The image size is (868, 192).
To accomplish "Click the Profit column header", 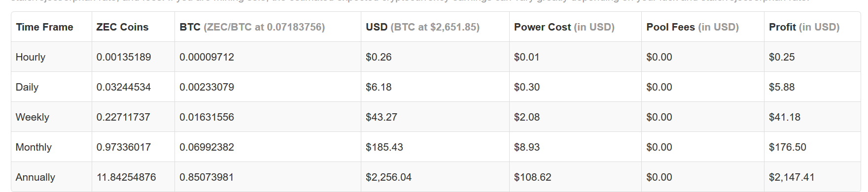I will point(804,27).
